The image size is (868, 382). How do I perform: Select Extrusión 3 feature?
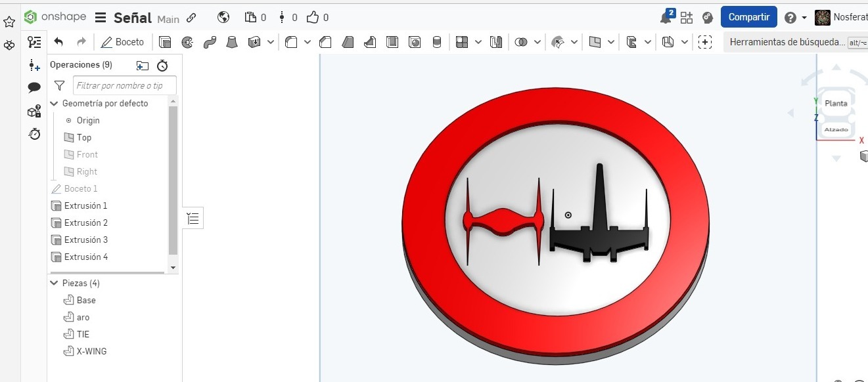[x=86, y=240]
